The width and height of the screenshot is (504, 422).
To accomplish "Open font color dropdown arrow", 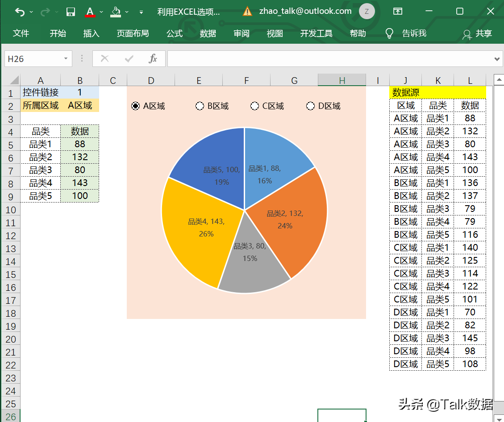I will click(x=101, y=12).
